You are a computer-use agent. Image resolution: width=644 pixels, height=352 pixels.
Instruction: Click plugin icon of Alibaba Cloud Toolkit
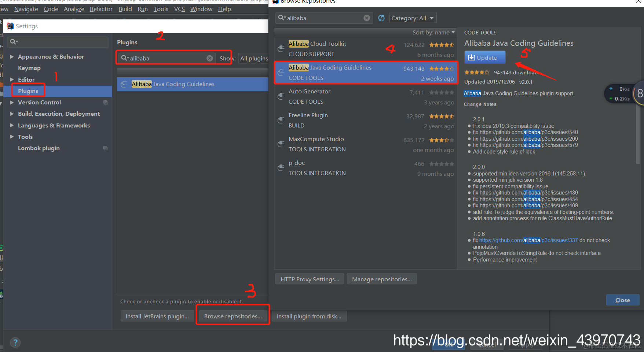point(281,49)
